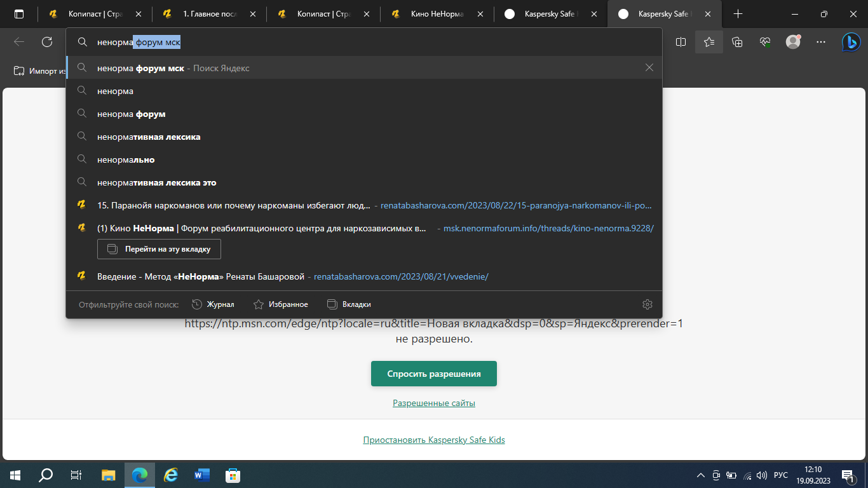This screenshot has height=488, width=868.
Task: Choose 'ненорма форум мск' Yandex search suggestion
Action: tap(364, 67)
